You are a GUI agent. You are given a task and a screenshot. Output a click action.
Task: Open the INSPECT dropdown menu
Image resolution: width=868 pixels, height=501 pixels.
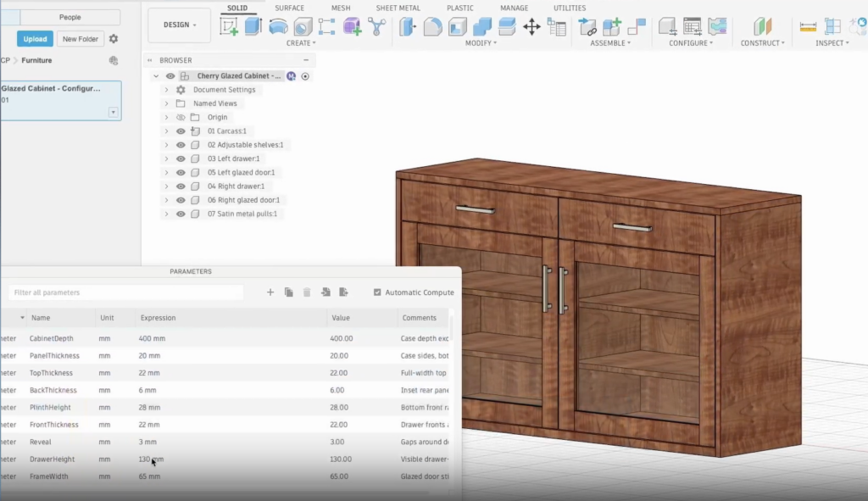tap(832, 43)
